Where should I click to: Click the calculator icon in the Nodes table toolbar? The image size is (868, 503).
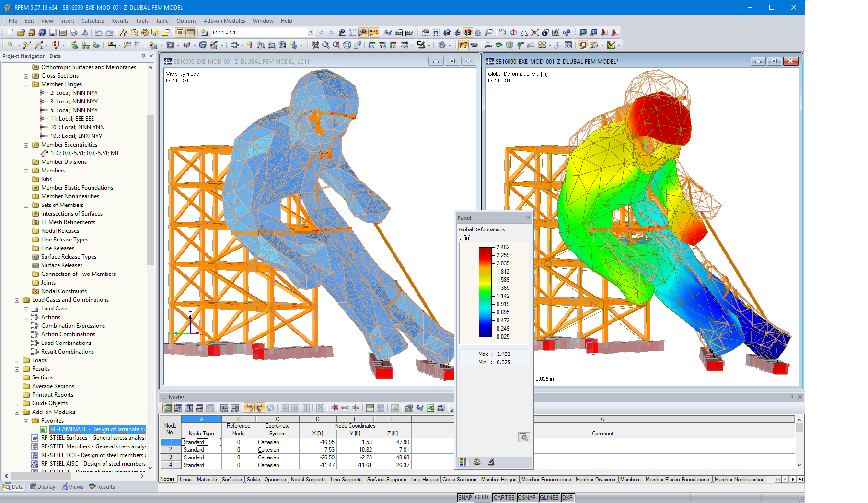click(441, 408)
